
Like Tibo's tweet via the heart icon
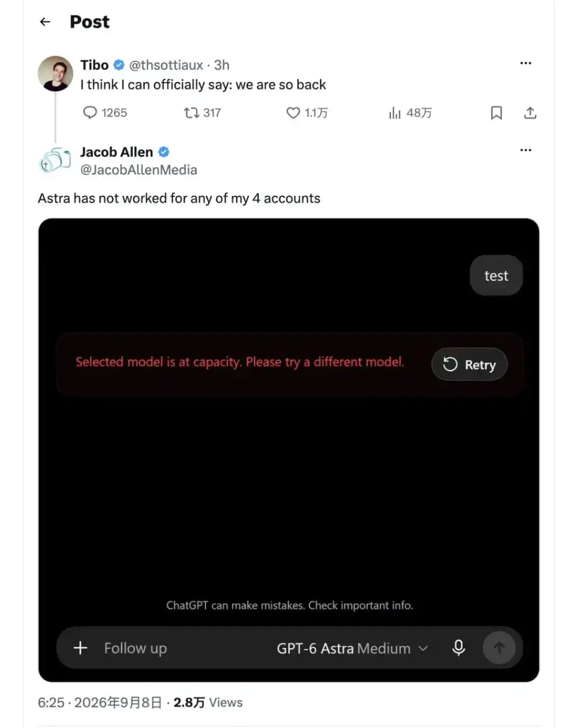pos(307,113)
